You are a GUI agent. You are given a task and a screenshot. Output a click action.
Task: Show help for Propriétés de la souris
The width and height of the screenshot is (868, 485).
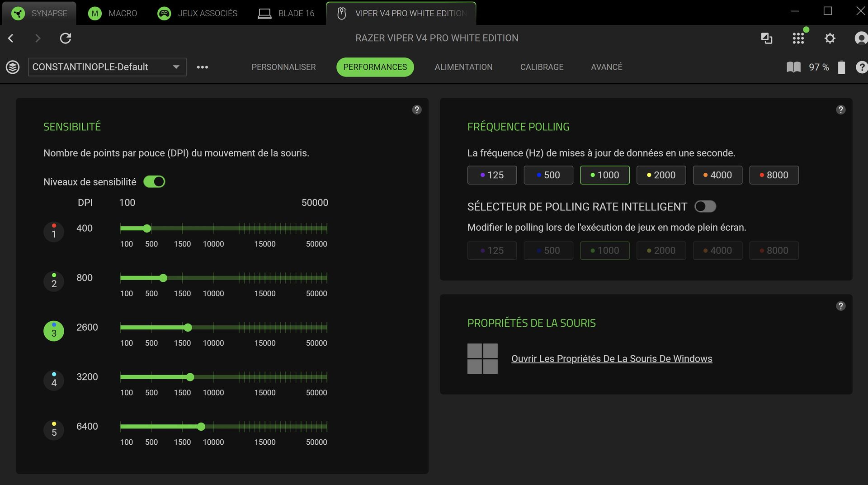tap(840, 306)
